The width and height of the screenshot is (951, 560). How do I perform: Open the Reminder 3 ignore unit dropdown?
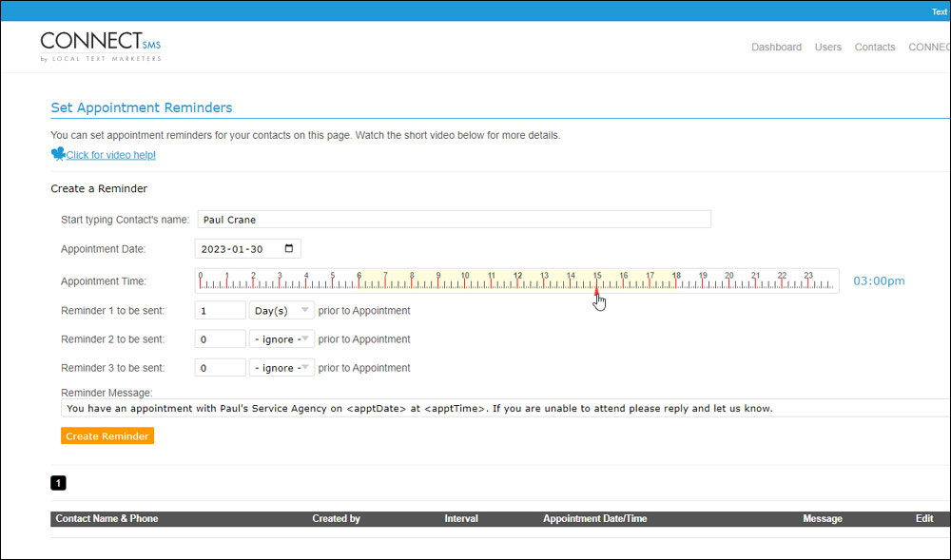point(281,368)
